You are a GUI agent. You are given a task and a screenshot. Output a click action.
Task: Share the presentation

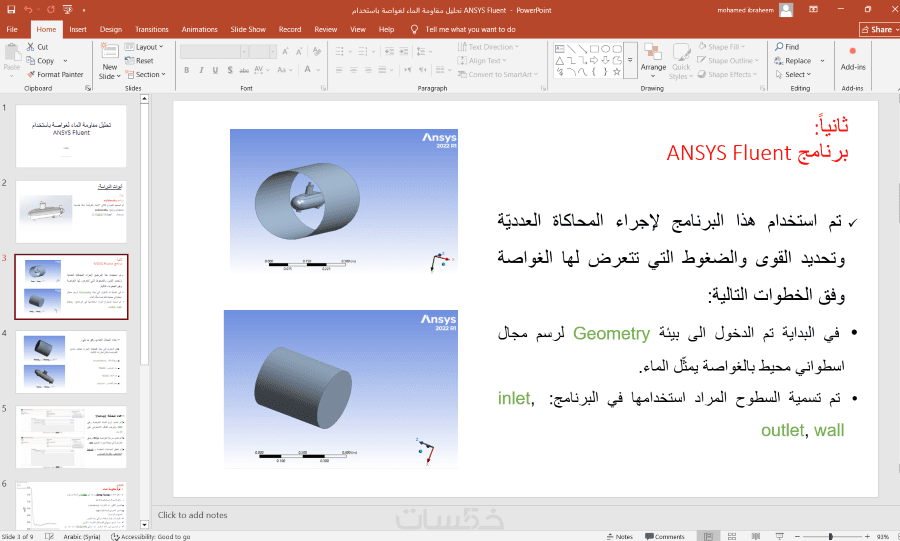click(880, 29)
